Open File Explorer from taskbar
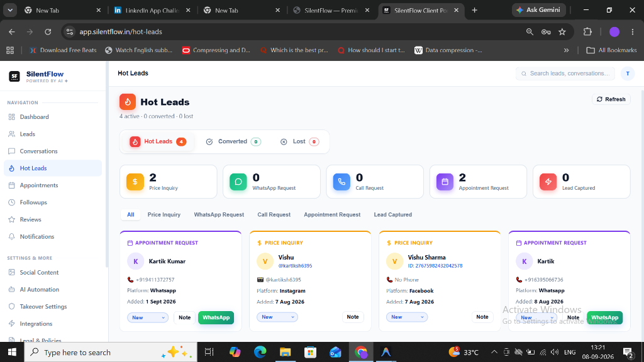Viewport: 644px width, 362px height. pyautogui.click(x=285, y=352)
